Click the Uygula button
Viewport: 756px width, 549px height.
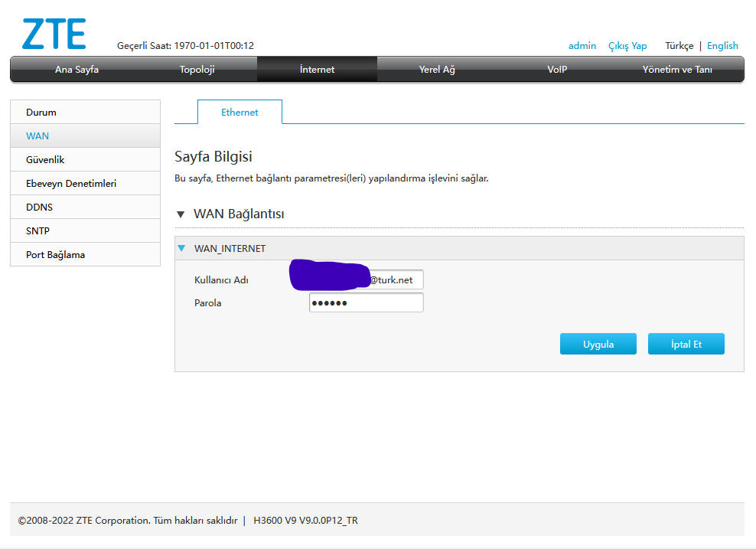[x=598, y=344]
